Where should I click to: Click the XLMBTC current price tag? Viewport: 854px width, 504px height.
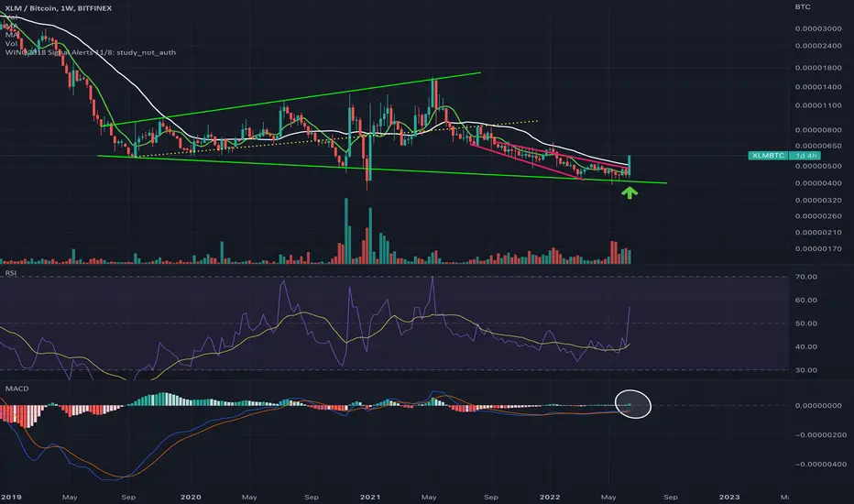point(768,155)
